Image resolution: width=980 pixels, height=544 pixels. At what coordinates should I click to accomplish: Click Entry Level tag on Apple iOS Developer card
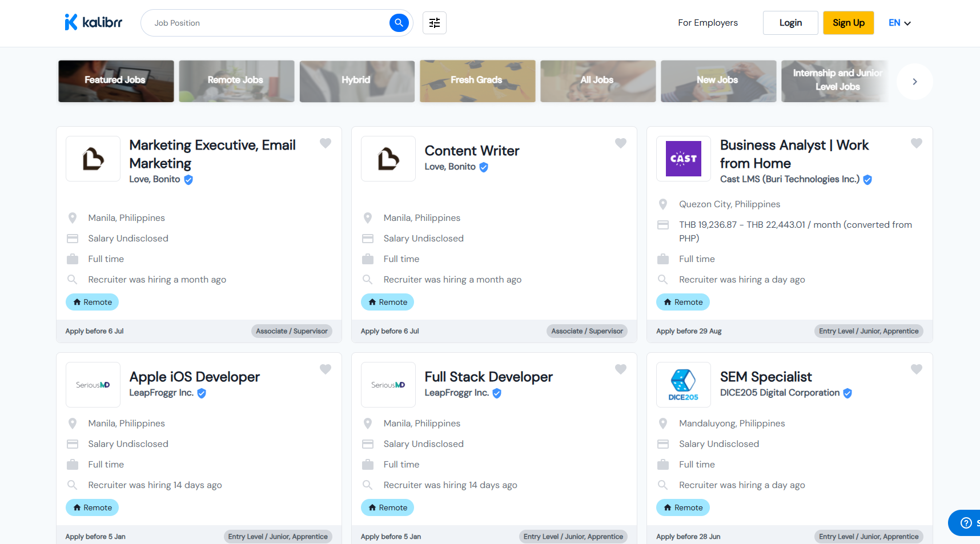pyautogui.click(x=278, y=537)
